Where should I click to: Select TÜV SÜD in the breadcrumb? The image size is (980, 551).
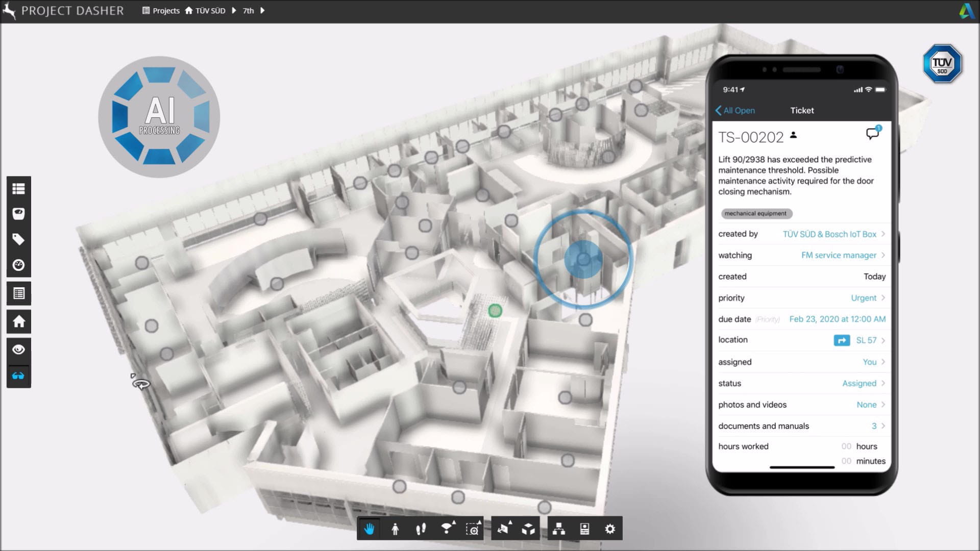coord(205,11)
